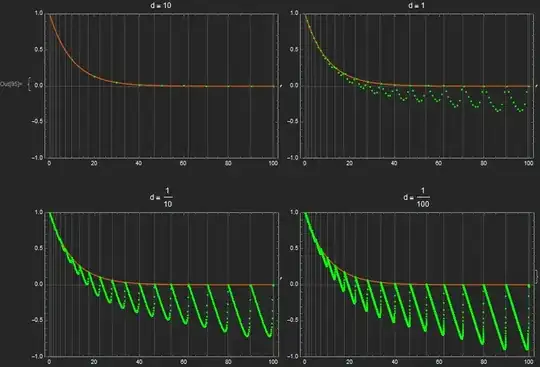
Task: Select the output cell bracket
Action: click(536, 276)
